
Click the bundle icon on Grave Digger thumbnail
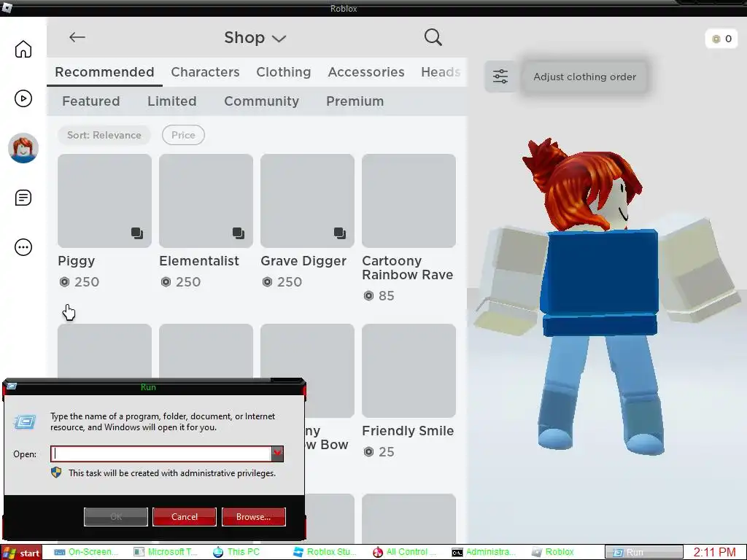[340, 233]
